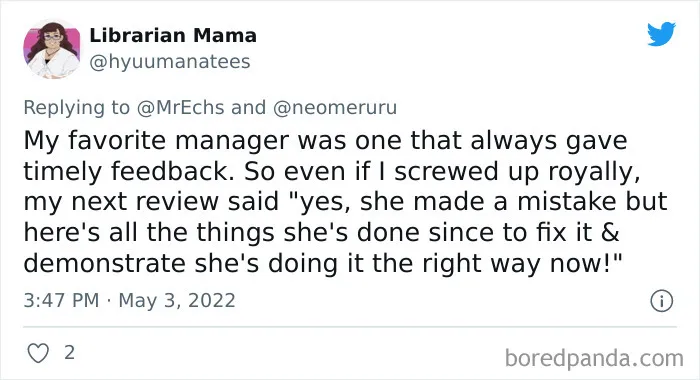Click the ampersand symbol in the tweet
This screenshot has width=700, height=380.
coord(610,233)
